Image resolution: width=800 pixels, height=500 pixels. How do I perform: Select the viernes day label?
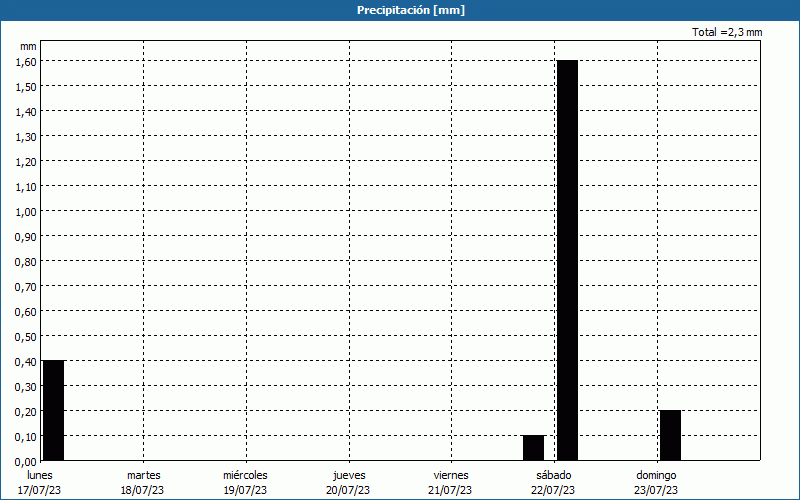[x=451, y=475]
